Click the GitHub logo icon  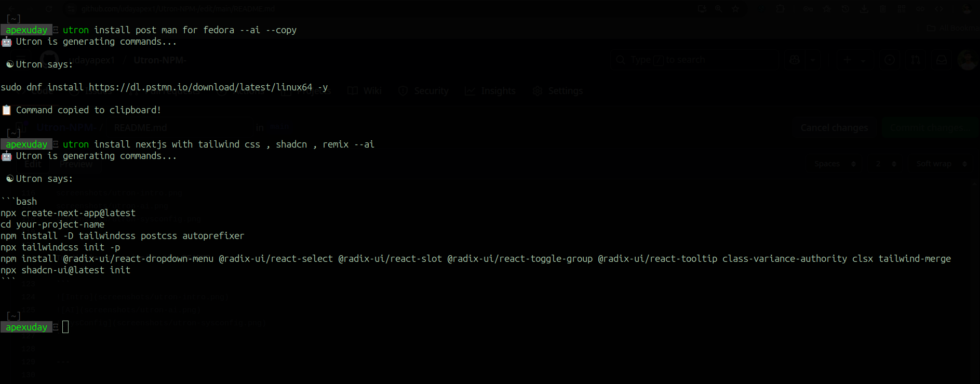point(49,60)
